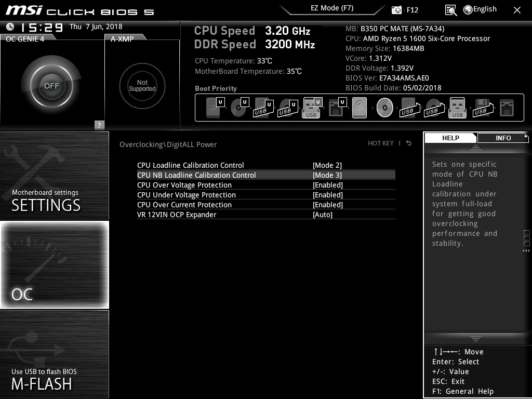Select the legacy USB CD/DVD boot icon
Screen dimensions: 532x399
point(435,108)
